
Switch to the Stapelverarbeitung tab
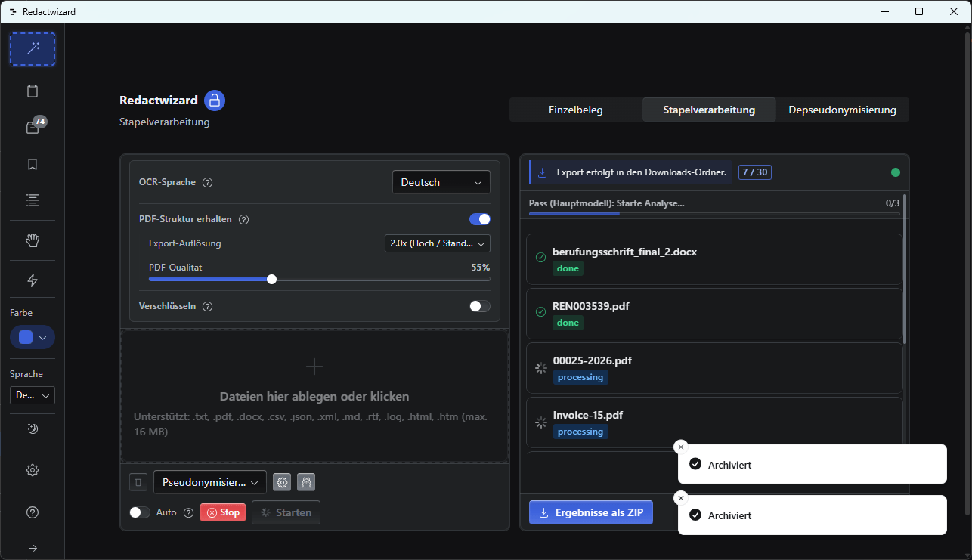pos(709,110)
